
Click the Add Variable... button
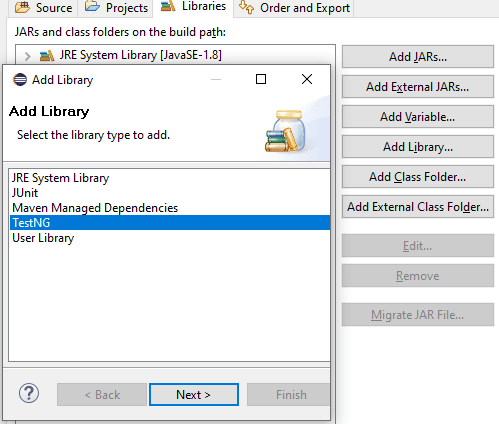pyautogui.click(x=418, y=117)
